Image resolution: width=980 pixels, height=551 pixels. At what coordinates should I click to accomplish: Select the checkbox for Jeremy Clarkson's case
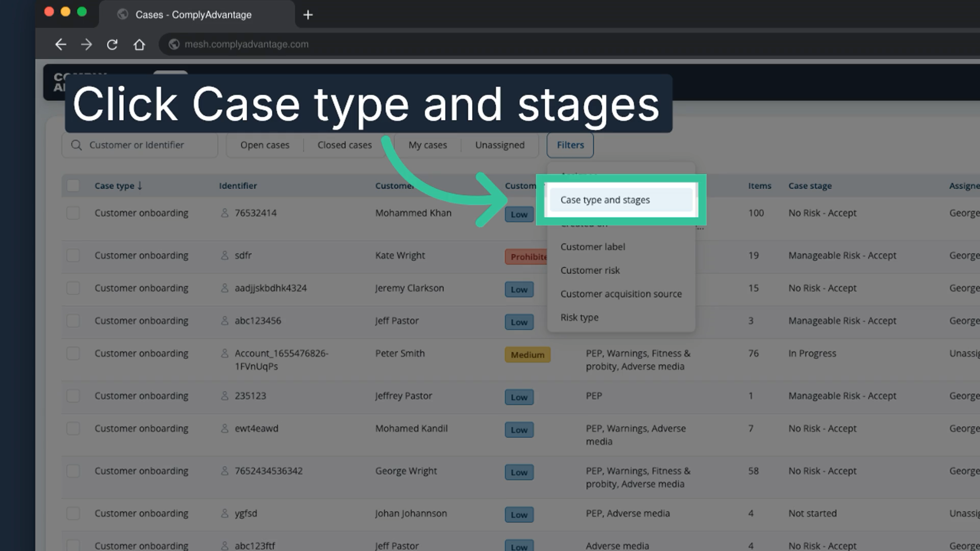pyautogui.click(x=73, y=288)
